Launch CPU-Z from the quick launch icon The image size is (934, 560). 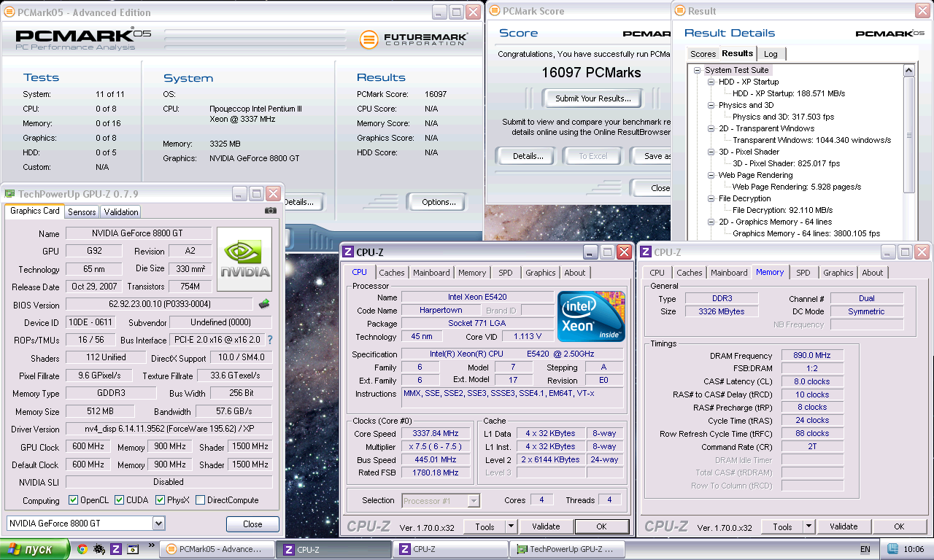pos(116,549)
